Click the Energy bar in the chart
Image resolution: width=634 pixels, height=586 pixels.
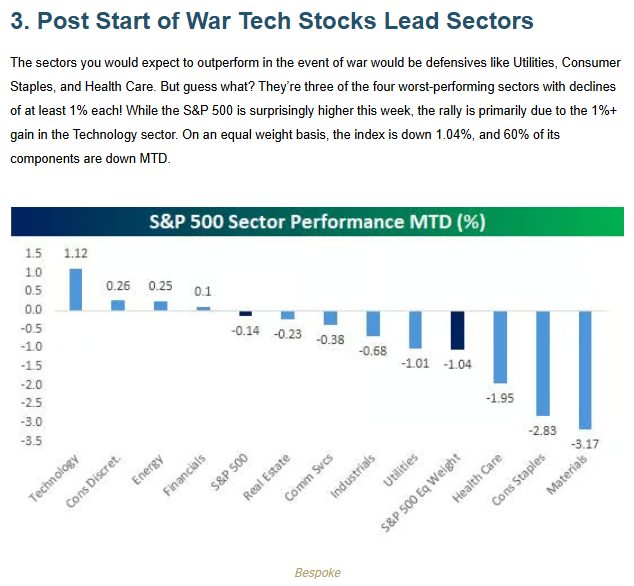[161, 304]
